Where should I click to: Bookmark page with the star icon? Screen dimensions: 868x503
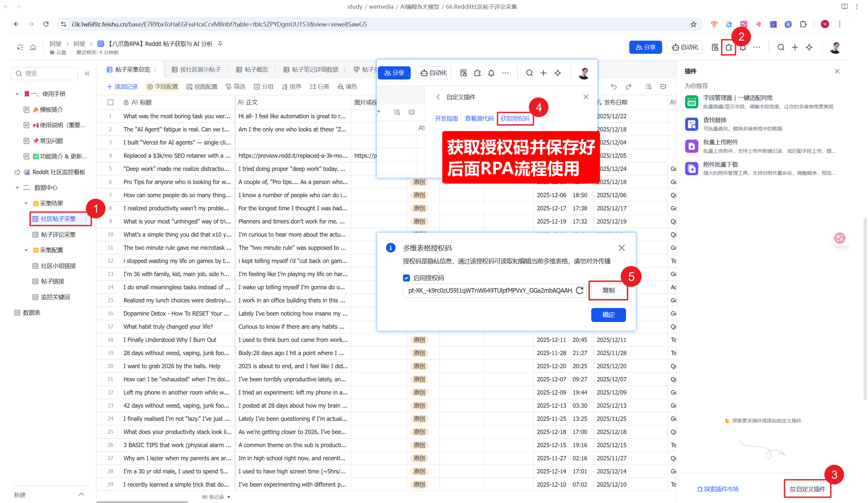pyautogui.click(x=693, y=24)
